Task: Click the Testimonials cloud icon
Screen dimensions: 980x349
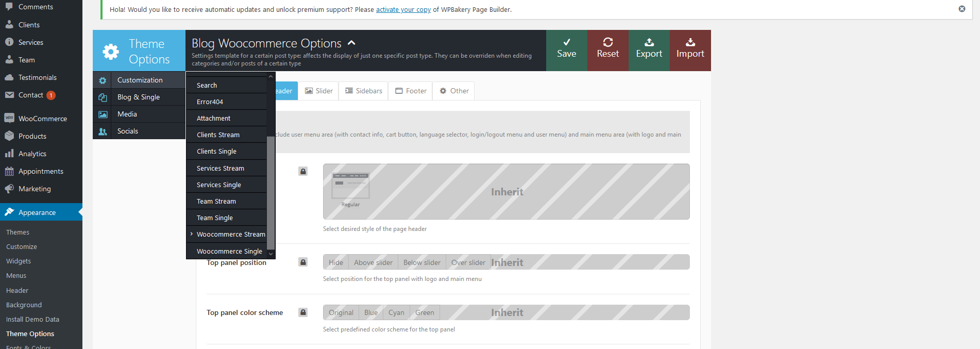Action: coord(9,77)
